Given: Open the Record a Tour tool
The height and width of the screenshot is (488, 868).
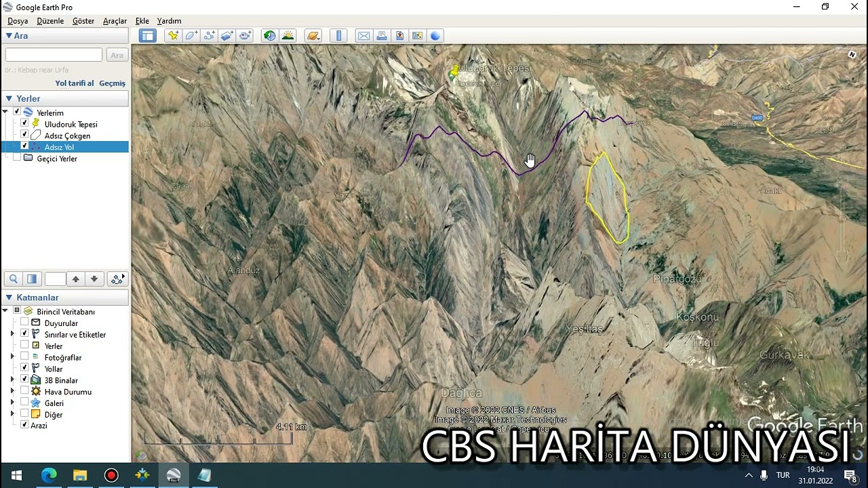Looking at the screenshot, I should [x=245, y=36].
